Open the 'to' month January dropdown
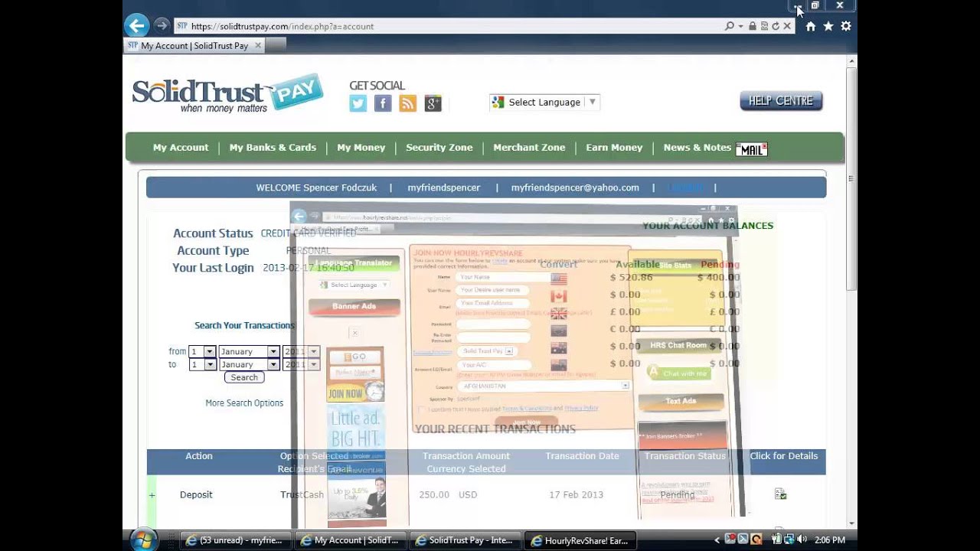The image size is (980, 551). tap(248, 364)
